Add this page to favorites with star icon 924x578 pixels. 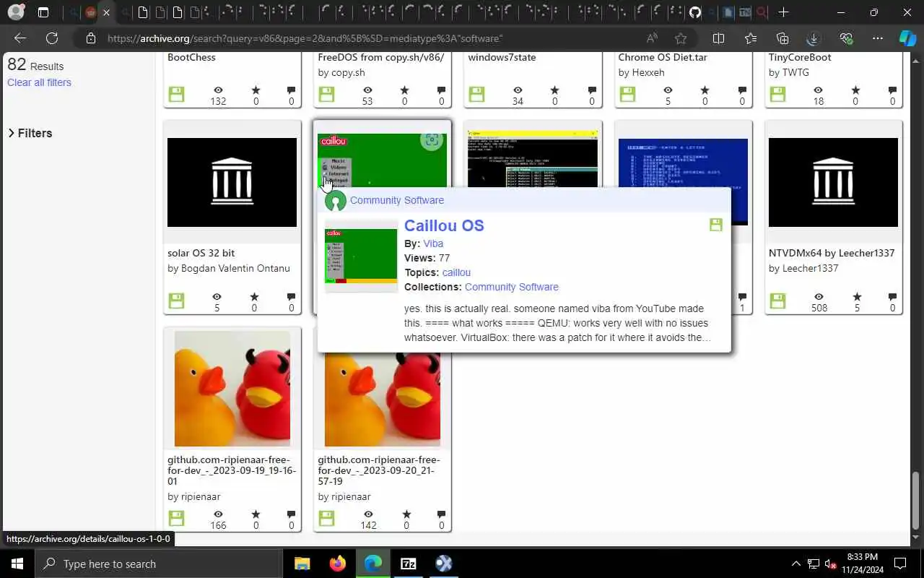[681, 38]
